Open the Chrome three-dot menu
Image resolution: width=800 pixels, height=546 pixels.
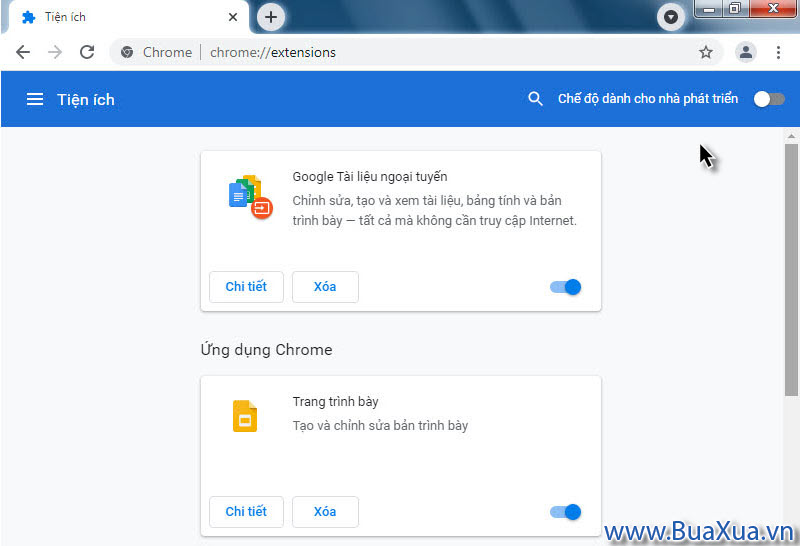point(778,52)
